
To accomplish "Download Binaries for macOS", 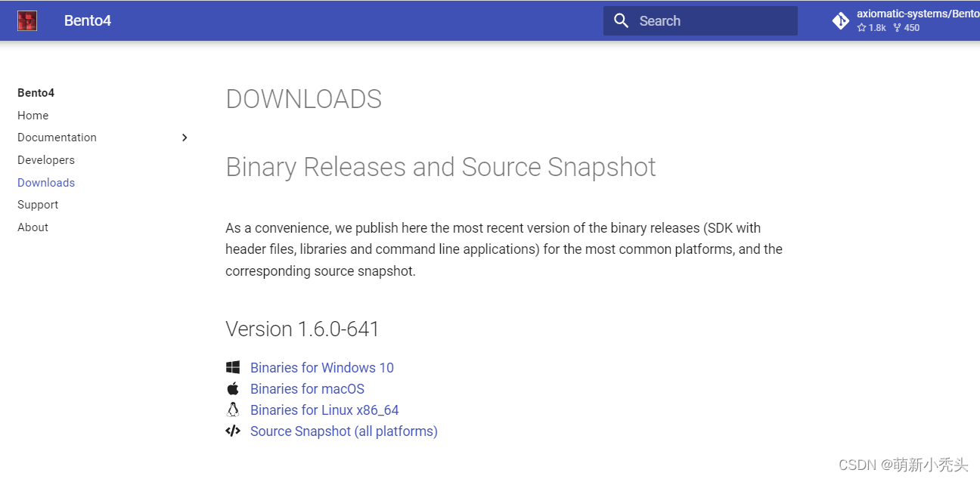I will 307,389.
